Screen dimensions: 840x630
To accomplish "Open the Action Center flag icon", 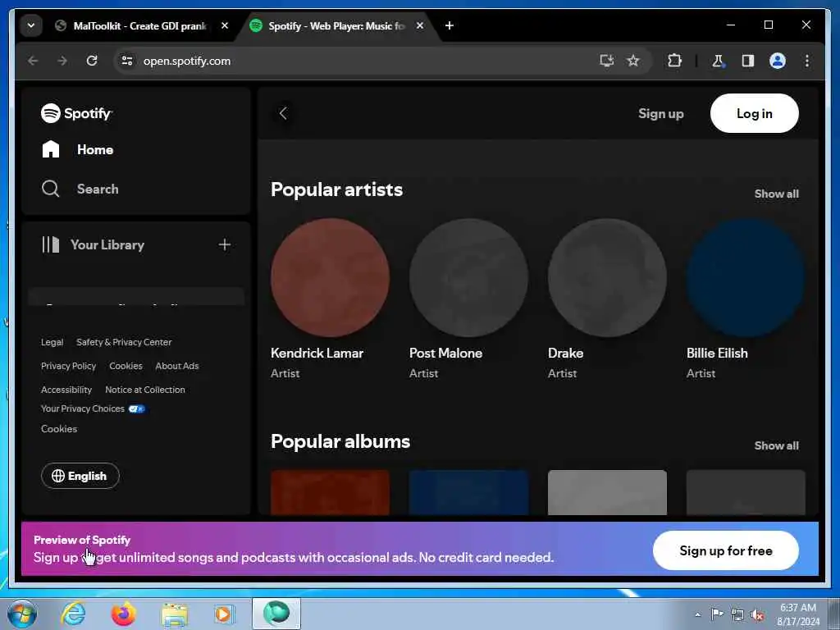I will [717, 614].
